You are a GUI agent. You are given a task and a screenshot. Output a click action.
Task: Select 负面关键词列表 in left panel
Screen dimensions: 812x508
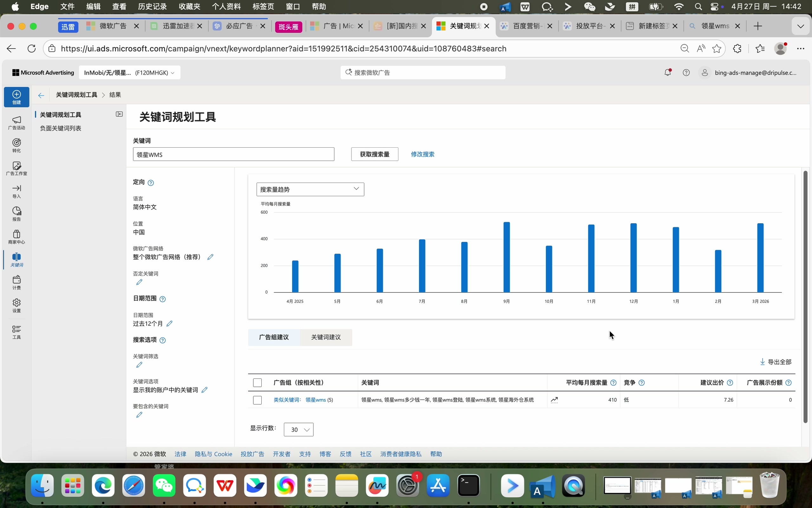pyautogui.click(x=60, y=128)
